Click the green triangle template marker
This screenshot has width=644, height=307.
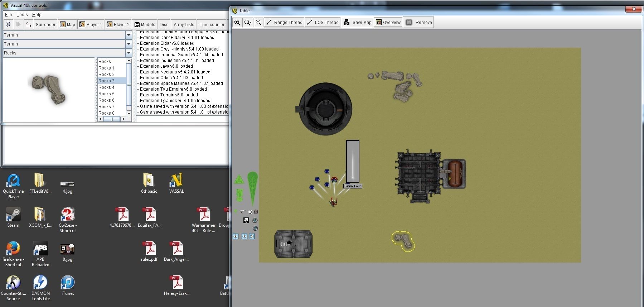click(x=239, y=179)
